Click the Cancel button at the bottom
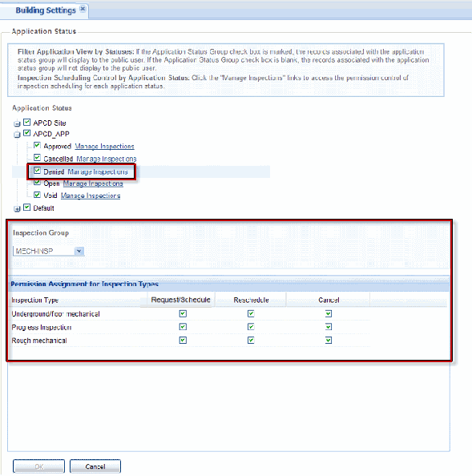 (95, 466)
